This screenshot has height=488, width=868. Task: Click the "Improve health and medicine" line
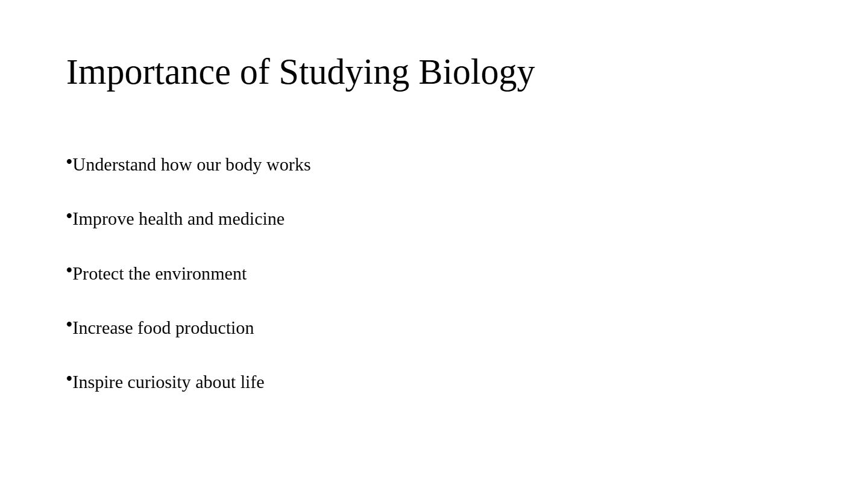[x=178, y=219]
